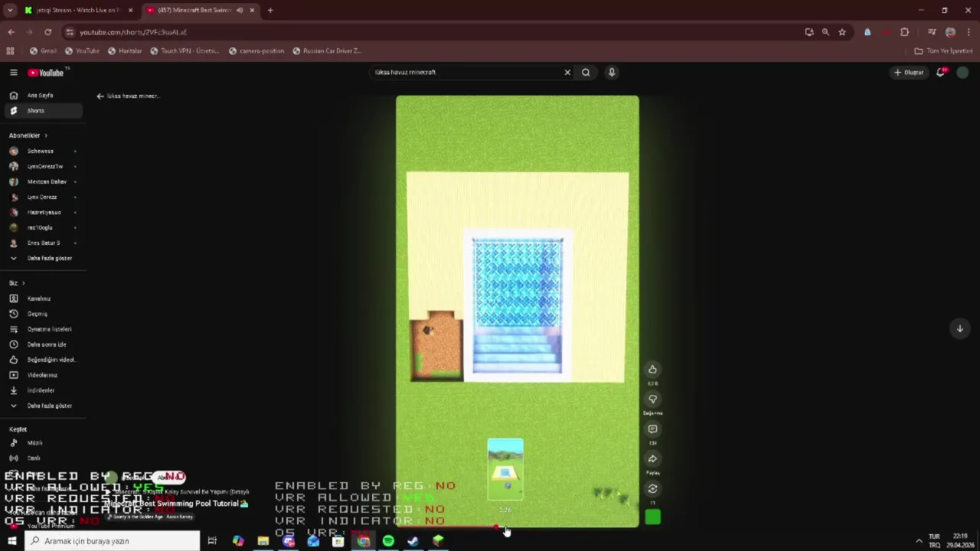Go back in browser history
The height and width of the screenshot is (551, 980).
pos(11,32)
